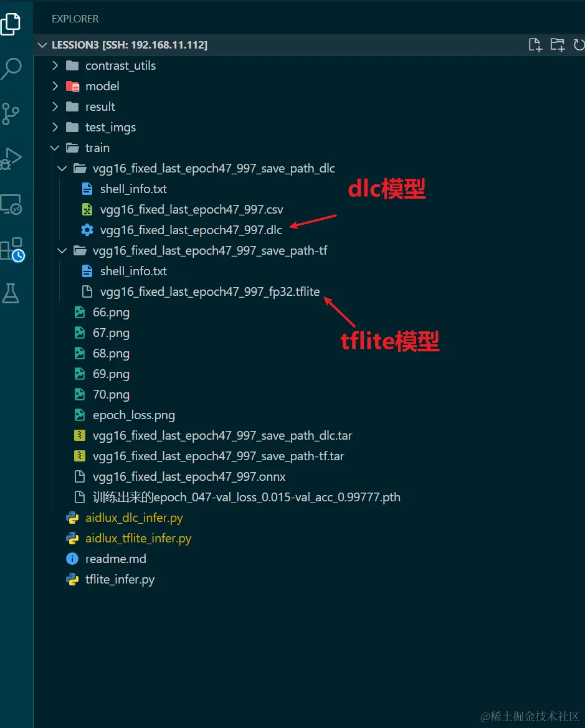Open the 68.png file
This screenshot has width=585, height=728.
pyautogui.click(x=111, y=354)
